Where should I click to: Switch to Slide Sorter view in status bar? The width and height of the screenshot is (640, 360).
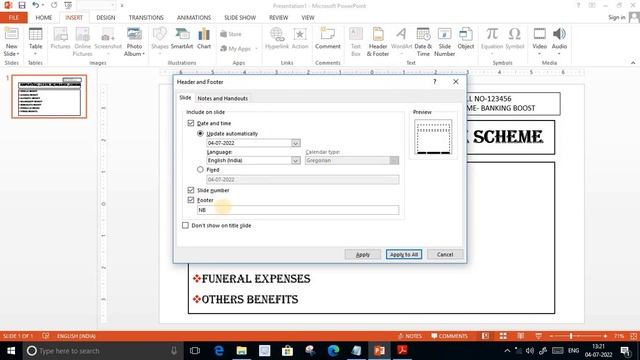coord(503,336)
